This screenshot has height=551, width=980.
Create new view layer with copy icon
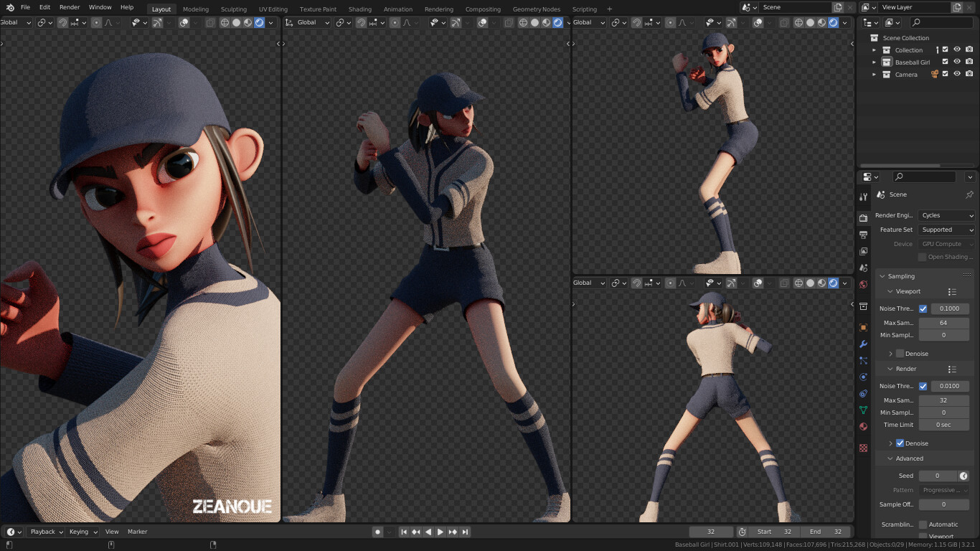[957, 7]
